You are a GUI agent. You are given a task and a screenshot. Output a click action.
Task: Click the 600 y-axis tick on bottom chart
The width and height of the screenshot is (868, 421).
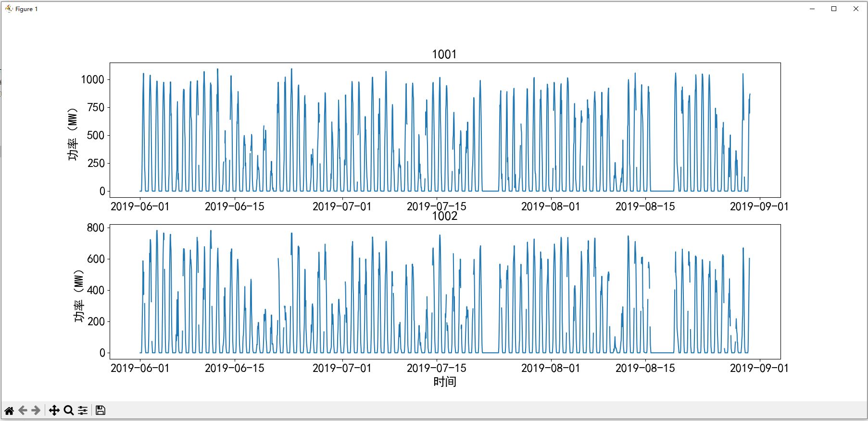coord(96,259)
